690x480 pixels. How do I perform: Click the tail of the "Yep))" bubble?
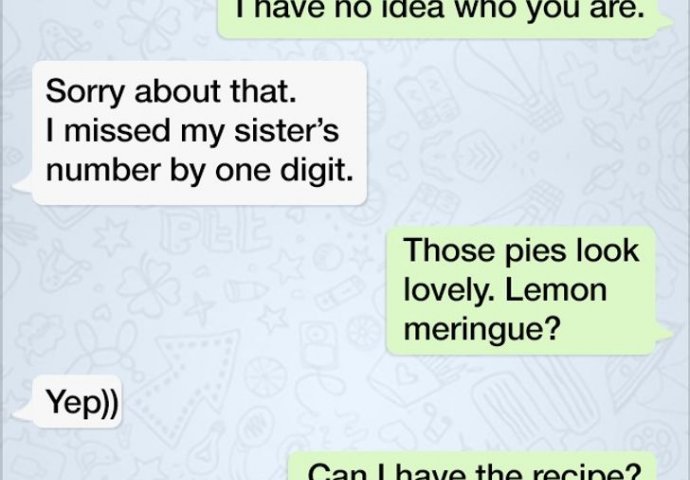tap(23, 413)
